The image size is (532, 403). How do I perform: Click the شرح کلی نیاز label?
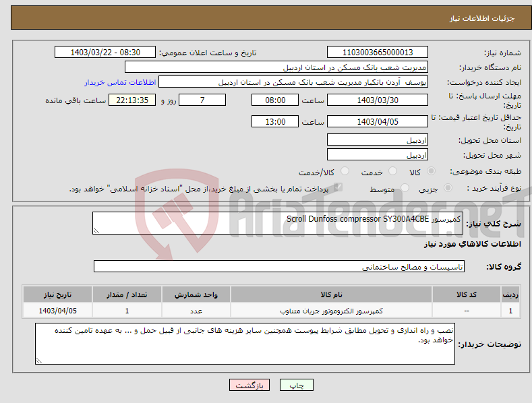pyautogui.click(x=494, y=224)
